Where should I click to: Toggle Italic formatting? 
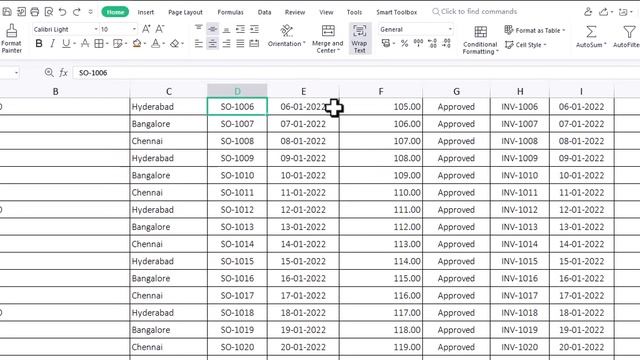[52, 43]
